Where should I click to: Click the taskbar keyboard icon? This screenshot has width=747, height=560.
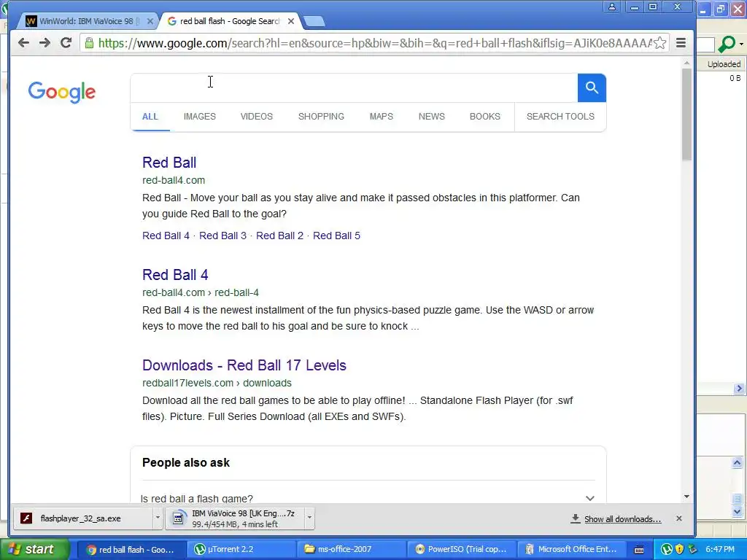tap(639, 550)
